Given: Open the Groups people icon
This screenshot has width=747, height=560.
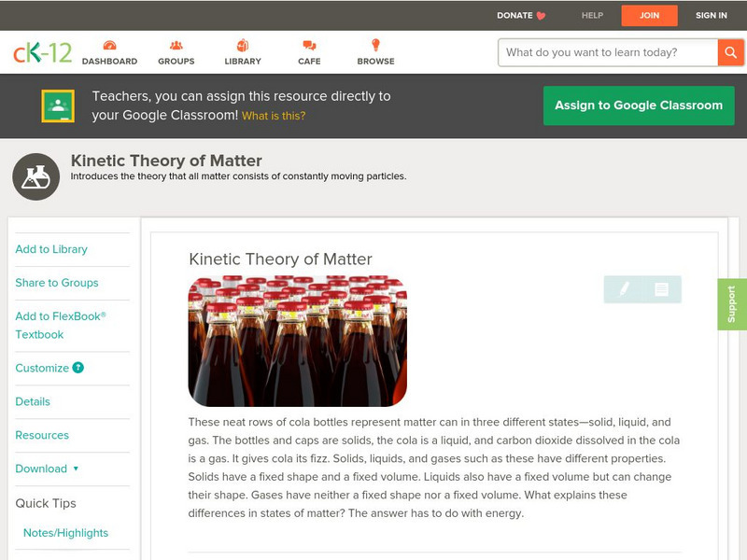Looking at the screenshot, I should [x=176, y=45].
